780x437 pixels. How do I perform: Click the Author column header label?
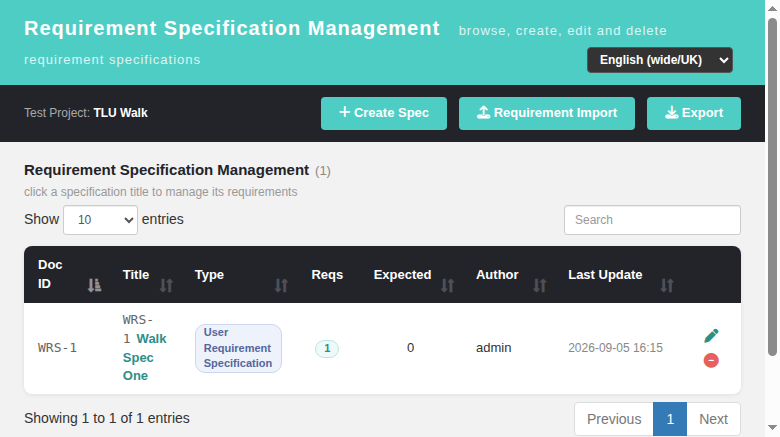497,275
